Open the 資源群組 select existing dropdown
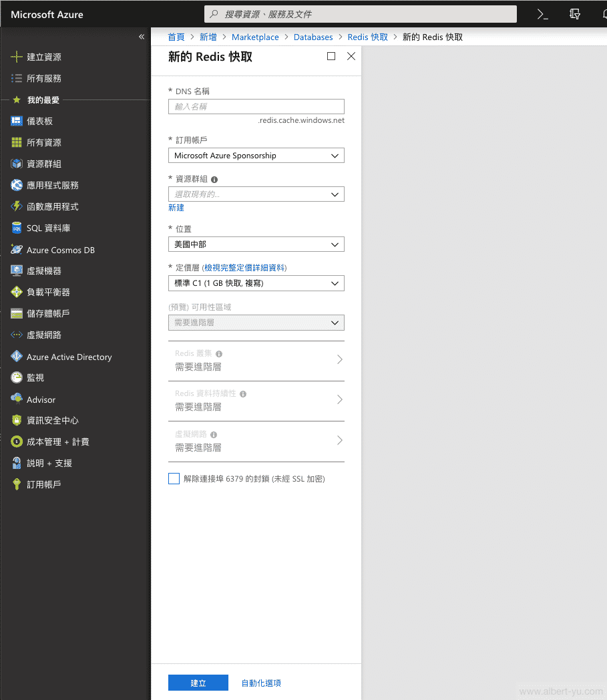 [x=256, y=194]
